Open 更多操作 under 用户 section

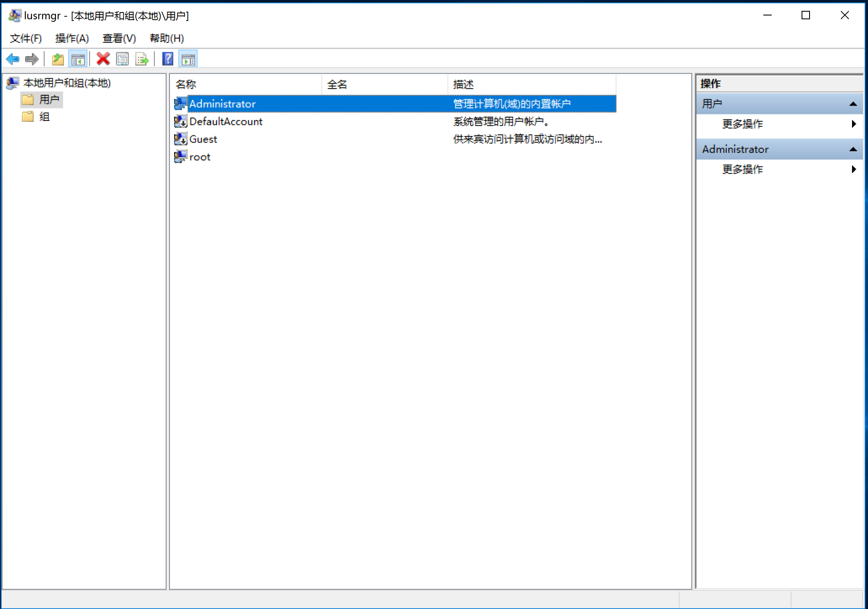[742, 124]
